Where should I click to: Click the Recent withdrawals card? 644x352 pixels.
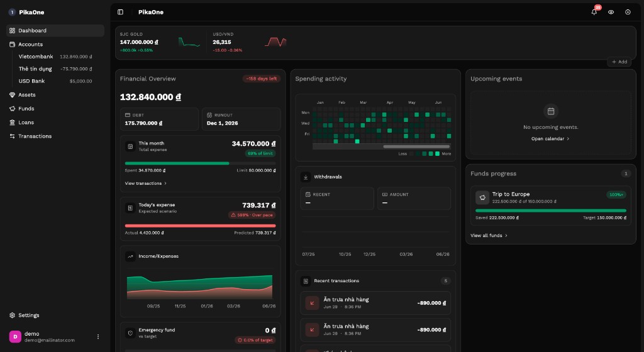337,199
